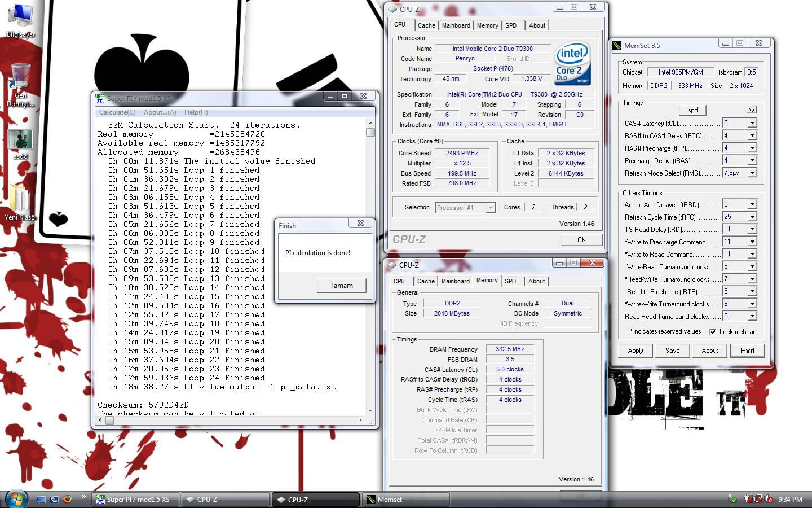
Task: Click Tamam in the Finish dialog
Action: [341, 286]
